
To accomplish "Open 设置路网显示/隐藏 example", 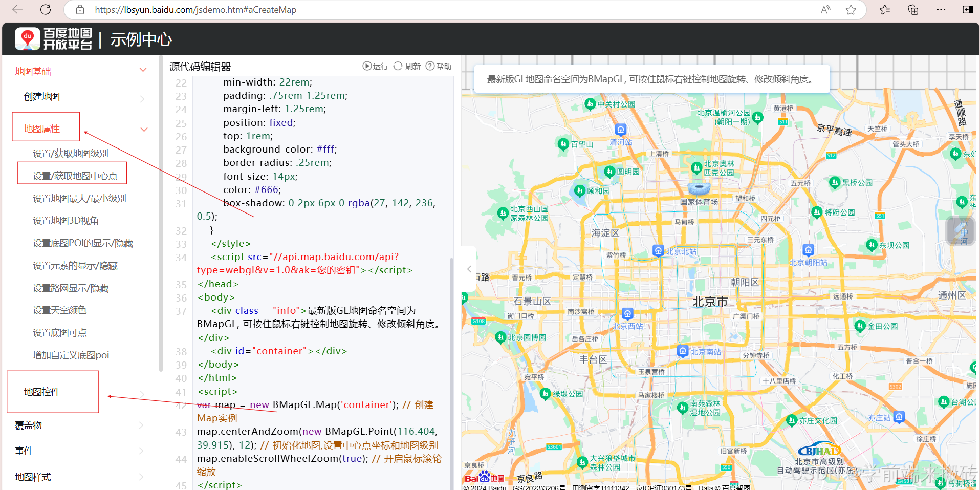I will [x=71, y=288].
